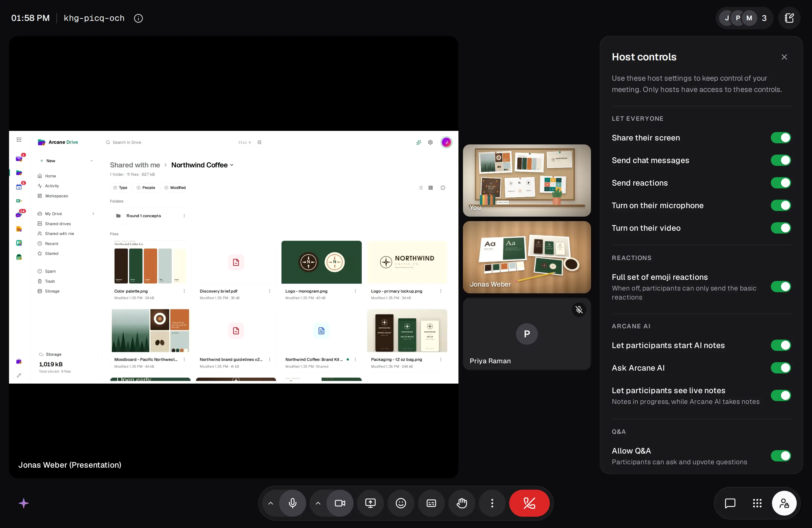Open the notes edit icon in top right
Image resolution: width=812 pixels, height=528 pixels.
[789, 18]
